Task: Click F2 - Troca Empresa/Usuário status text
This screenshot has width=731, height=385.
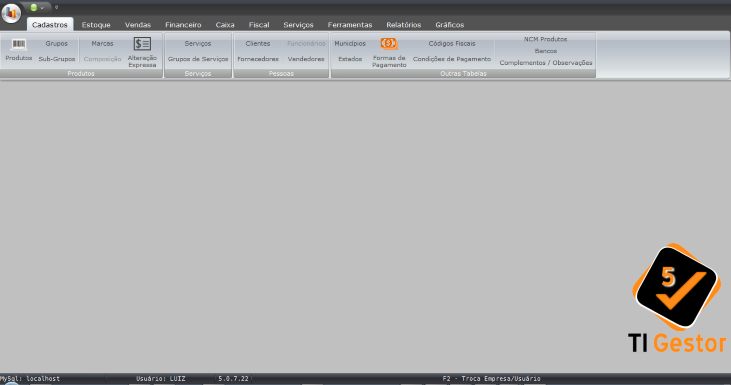Action: tap(491, 378)
